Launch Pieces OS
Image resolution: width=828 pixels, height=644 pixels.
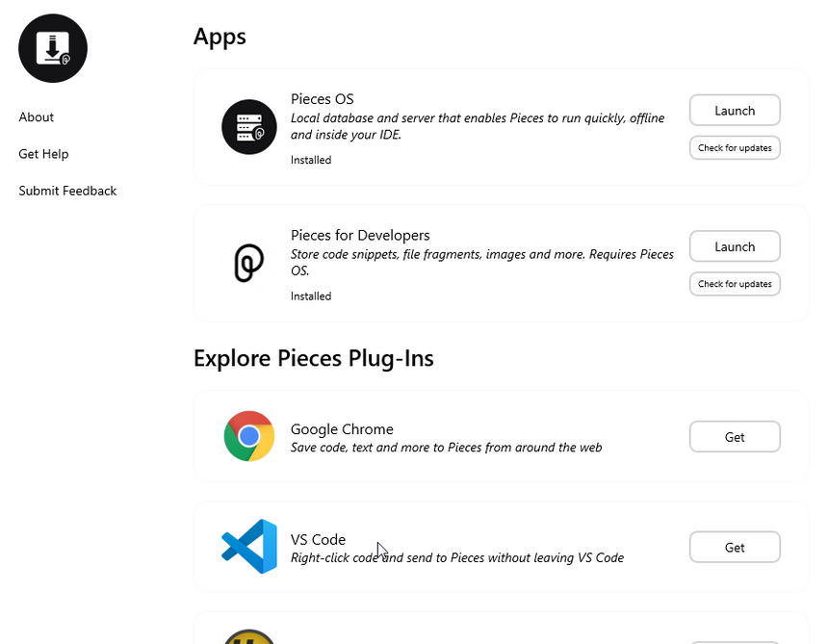pos(735,110)
